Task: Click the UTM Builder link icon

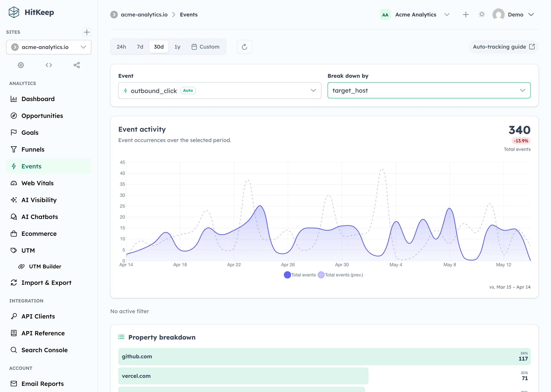Action: pos(21,266)
